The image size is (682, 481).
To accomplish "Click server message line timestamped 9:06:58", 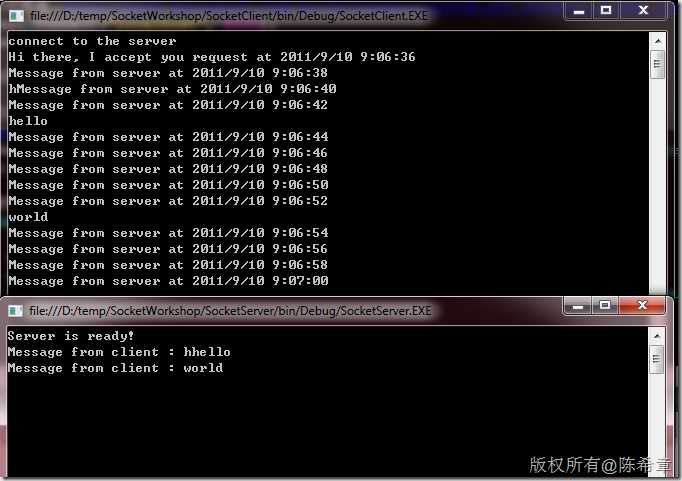I will pos(168,265).
